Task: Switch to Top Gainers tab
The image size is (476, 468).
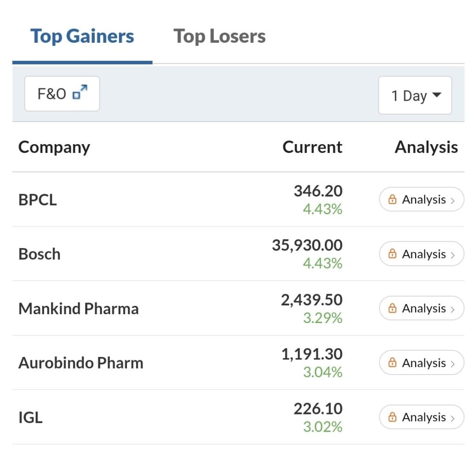Action: pos(82,36)
